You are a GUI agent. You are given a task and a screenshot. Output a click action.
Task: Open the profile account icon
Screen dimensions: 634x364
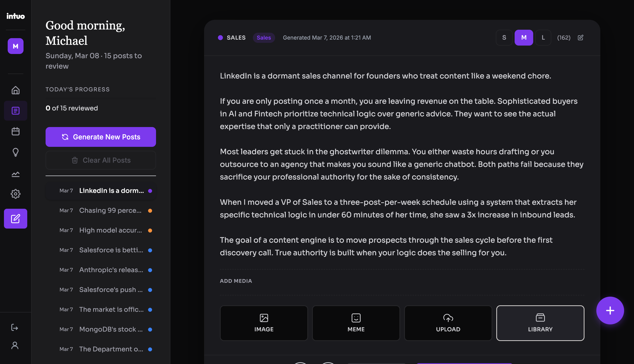click(x=15, y=345)
